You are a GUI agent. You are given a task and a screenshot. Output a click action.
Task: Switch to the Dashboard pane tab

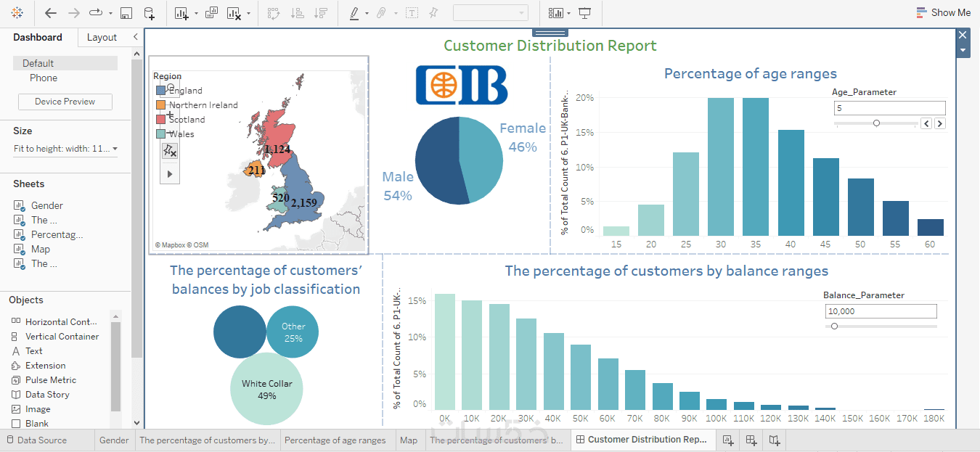38,37
